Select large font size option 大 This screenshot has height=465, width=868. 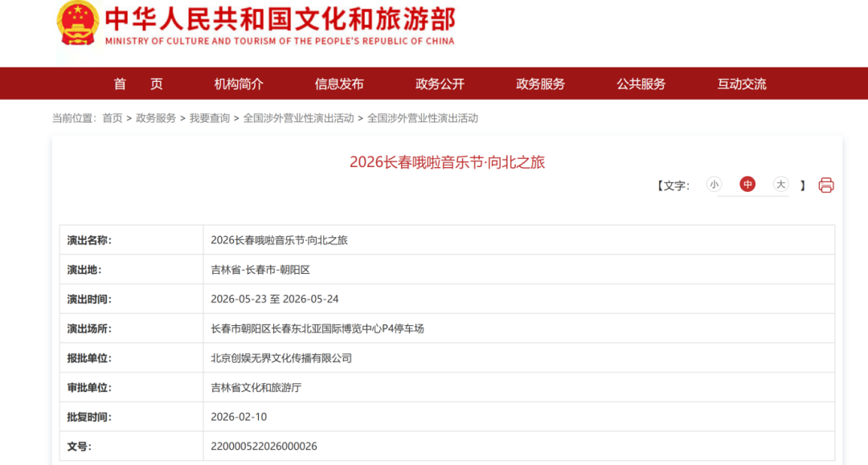[x=780, y=185]
